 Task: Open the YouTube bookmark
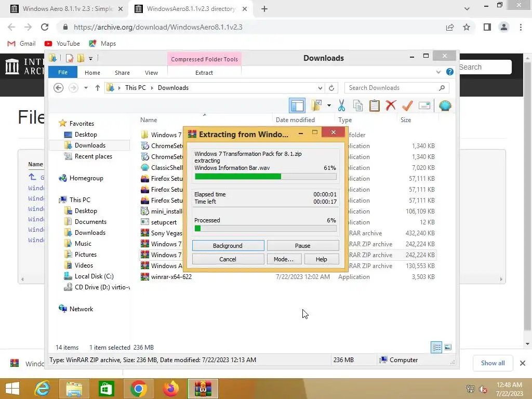pos(62,44)
